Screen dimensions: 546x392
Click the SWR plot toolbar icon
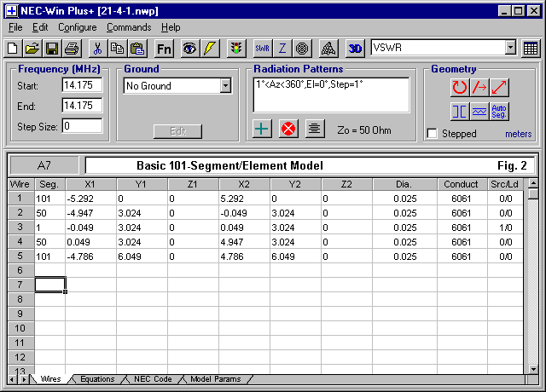click(263, 49)
